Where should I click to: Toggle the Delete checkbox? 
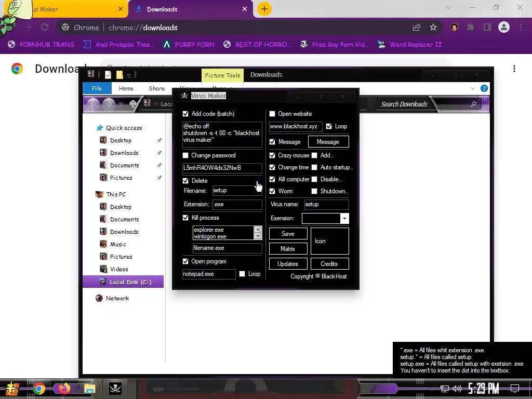pos(185,181)
